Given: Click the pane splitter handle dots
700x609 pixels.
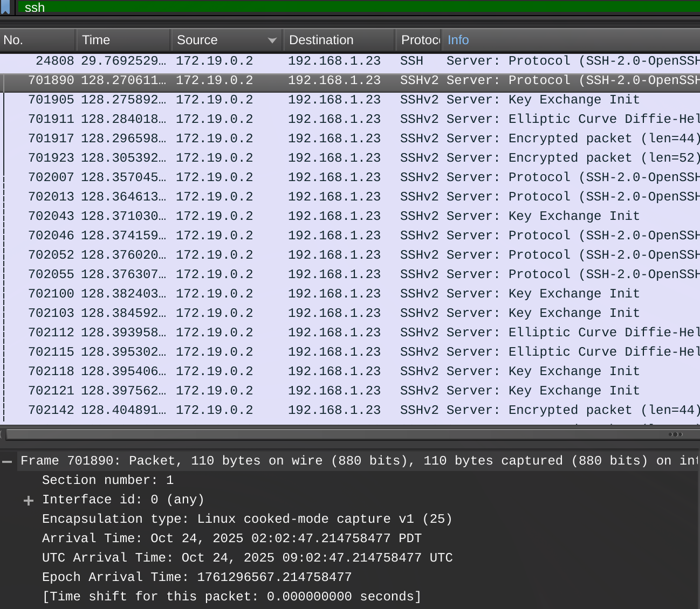Looking at the screenshot, I should point(675,434).
